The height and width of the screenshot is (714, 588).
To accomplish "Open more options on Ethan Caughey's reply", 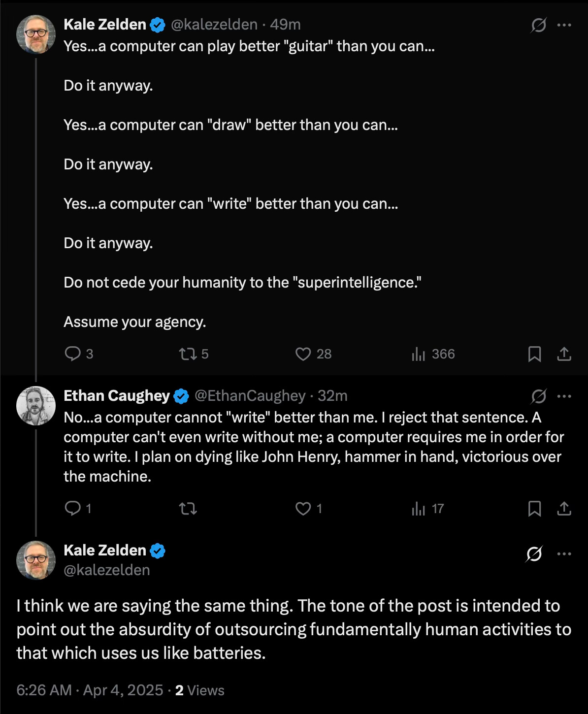I will pos(564,396).
